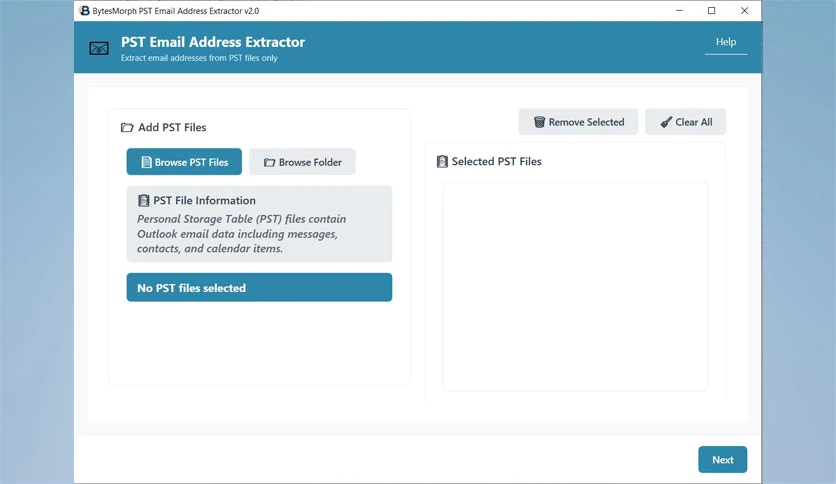Click the clipboard icon beside PST File Information
Image resolution: width=836 pixels, height=484 pixels.
pyautogui.click(x=143, y=200)
